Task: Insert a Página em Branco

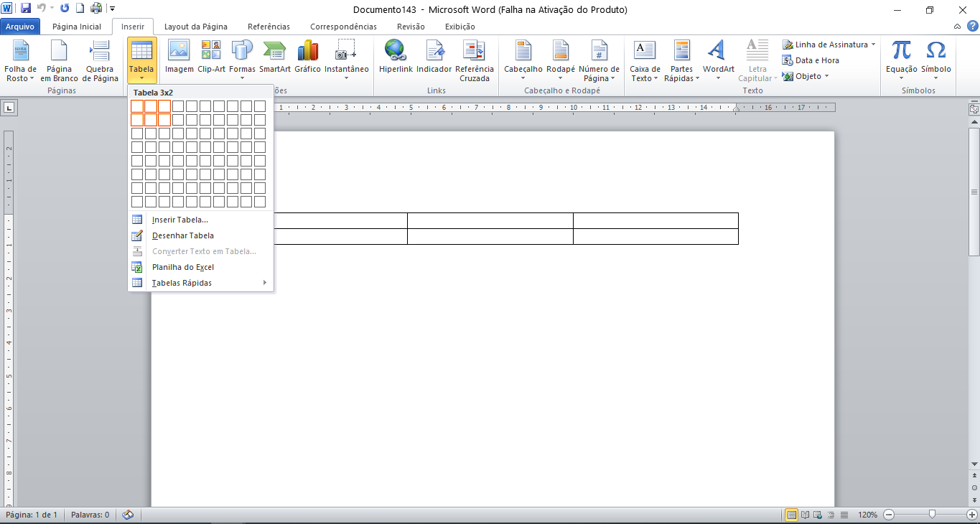Action: 59,61
